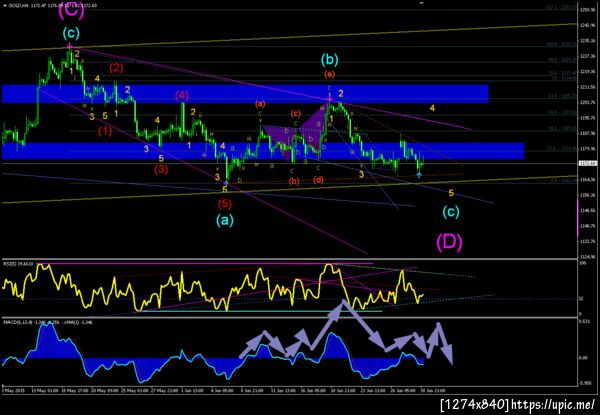Click the 1203.76 price axis value

click(x=586, y=103)
